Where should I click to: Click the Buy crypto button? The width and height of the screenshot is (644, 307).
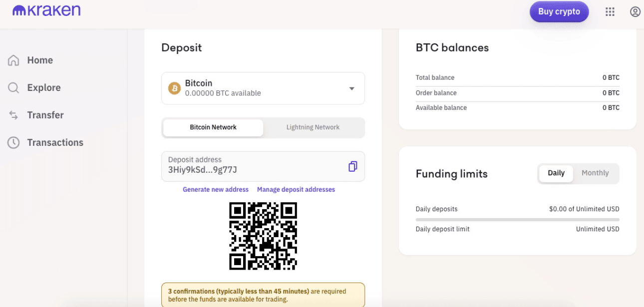click(x=559, y=11)
